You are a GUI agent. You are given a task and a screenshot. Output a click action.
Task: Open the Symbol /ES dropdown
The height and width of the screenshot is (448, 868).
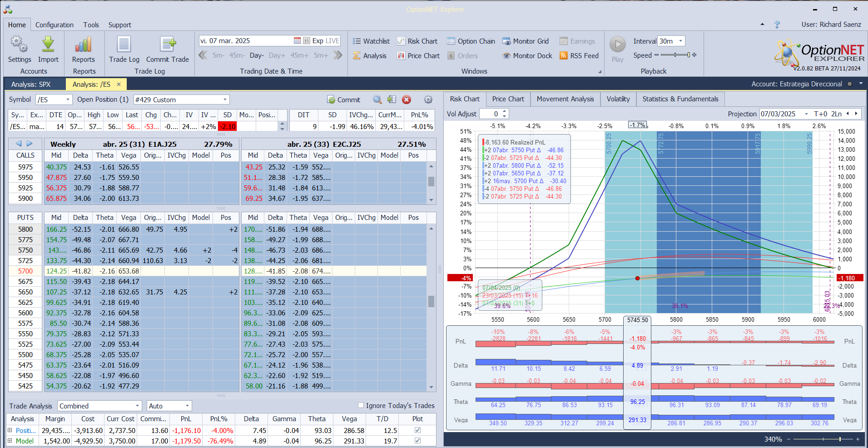click(x=68, y=100)
